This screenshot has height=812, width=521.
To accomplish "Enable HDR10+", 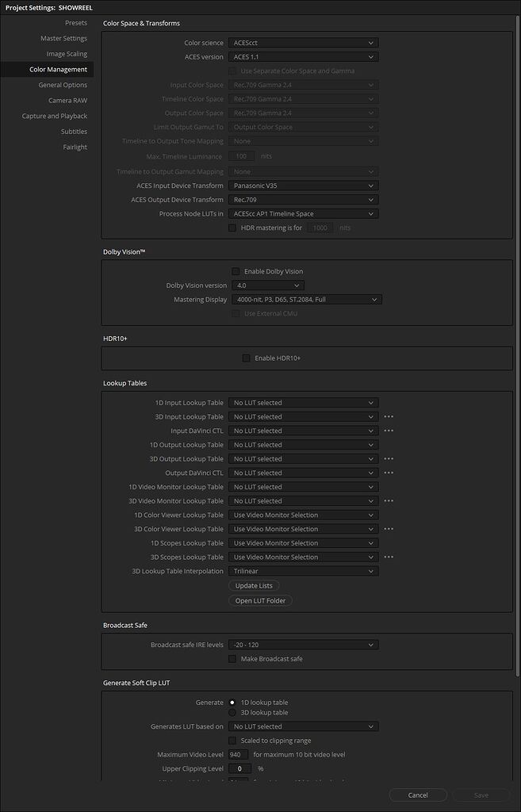I will tap(247, 358).
